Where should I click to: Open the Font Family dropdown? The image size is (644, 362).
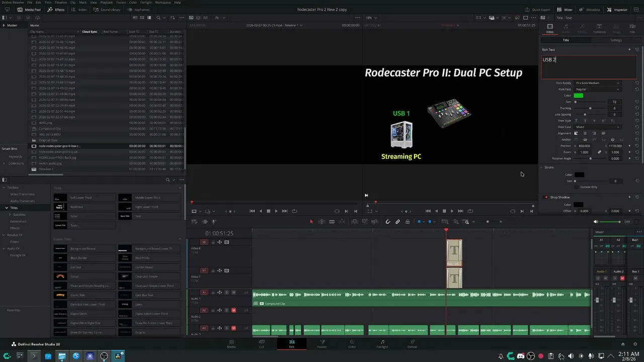click(x=598, y=83)
